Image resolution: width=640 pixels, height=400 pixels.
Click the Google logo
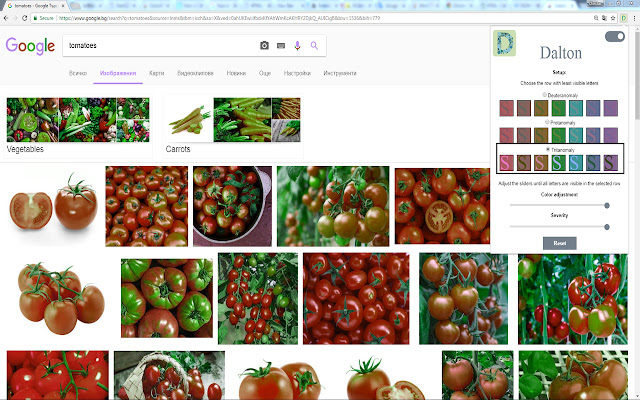pos(29,45)
